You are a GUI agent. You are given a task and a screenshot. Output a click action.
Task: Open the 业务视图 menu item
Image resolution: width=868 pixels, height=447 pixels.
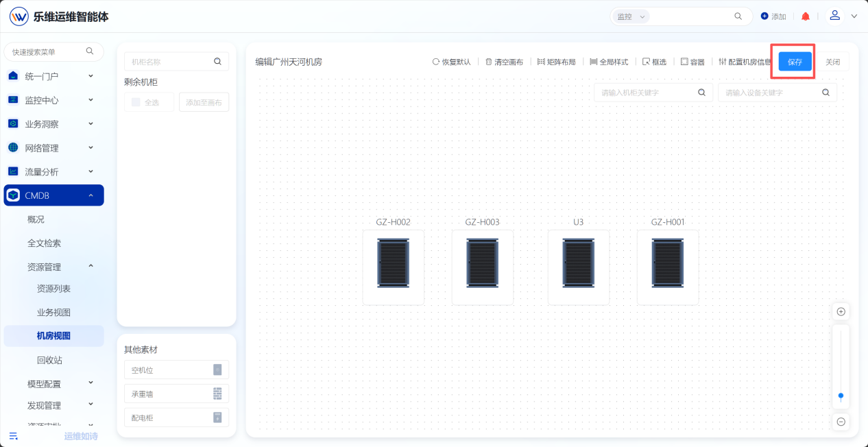tap(53, 313)
